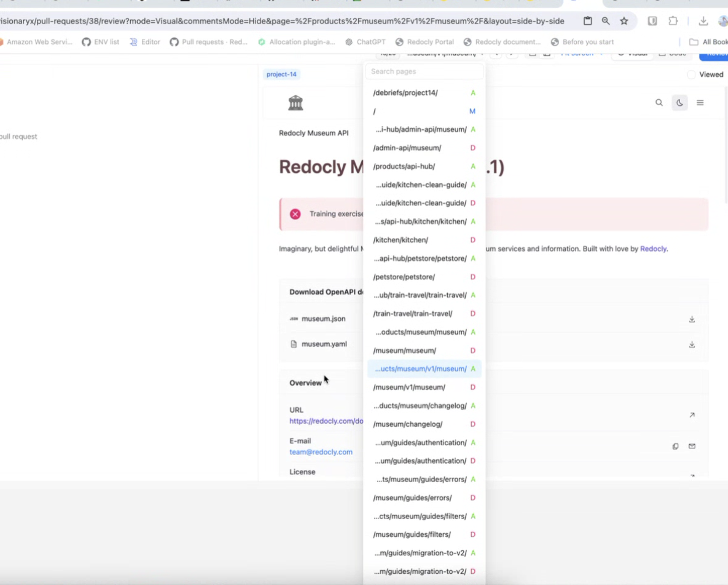Viewport: 728px width, 585px height.
Task: Click the museum building logo icon
Action: point(295,103)
